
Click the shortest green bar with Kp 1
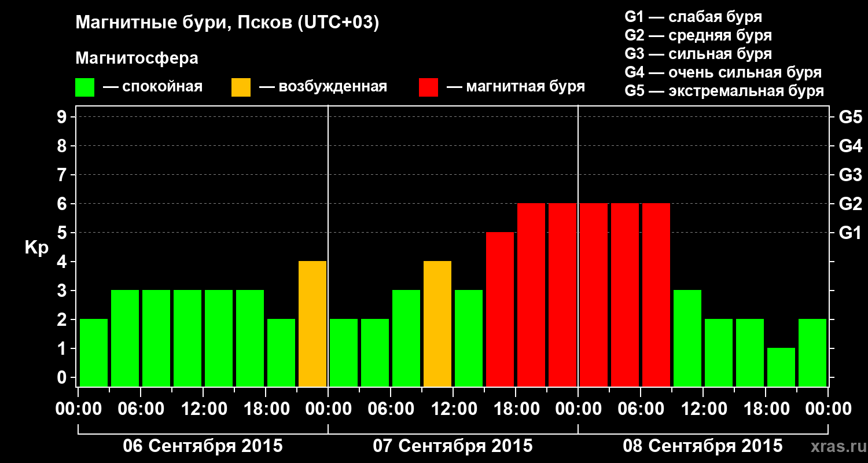tap(781, 368)
